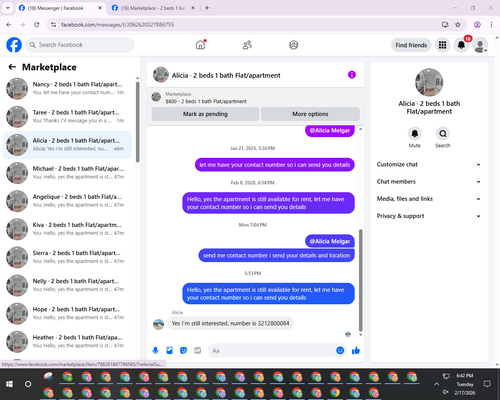This screenshot has width=500, height=400.
Task: Open Chrome profile avatar icon
Action: [477, 25]
